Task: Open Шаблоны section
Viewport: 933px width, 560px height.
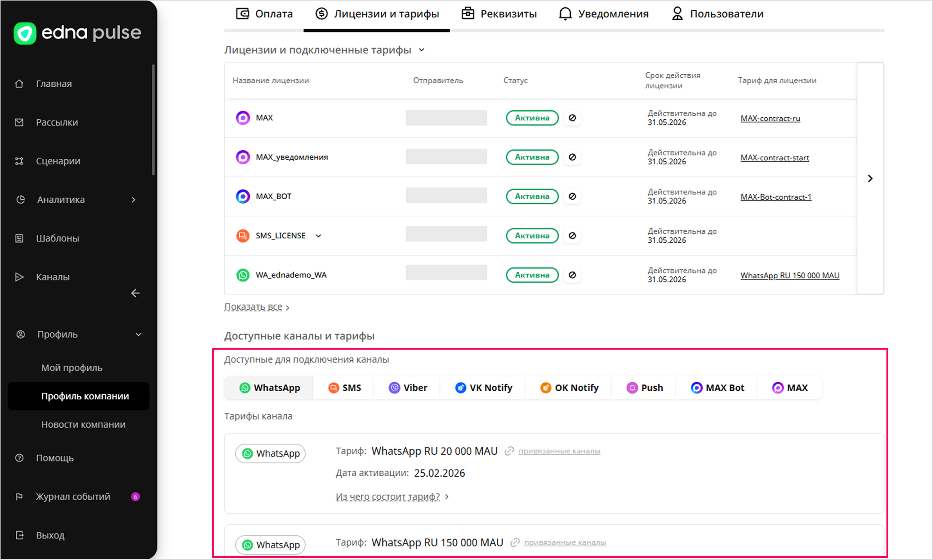Action: (57, 238)
